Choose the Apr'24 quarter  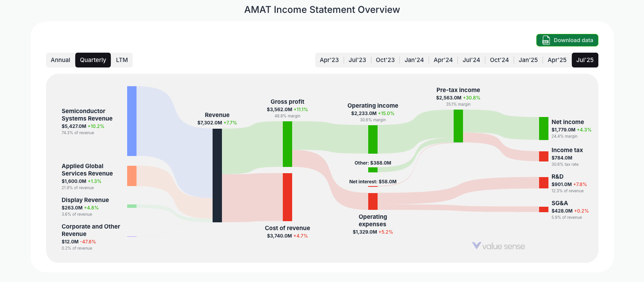[443, 60]
